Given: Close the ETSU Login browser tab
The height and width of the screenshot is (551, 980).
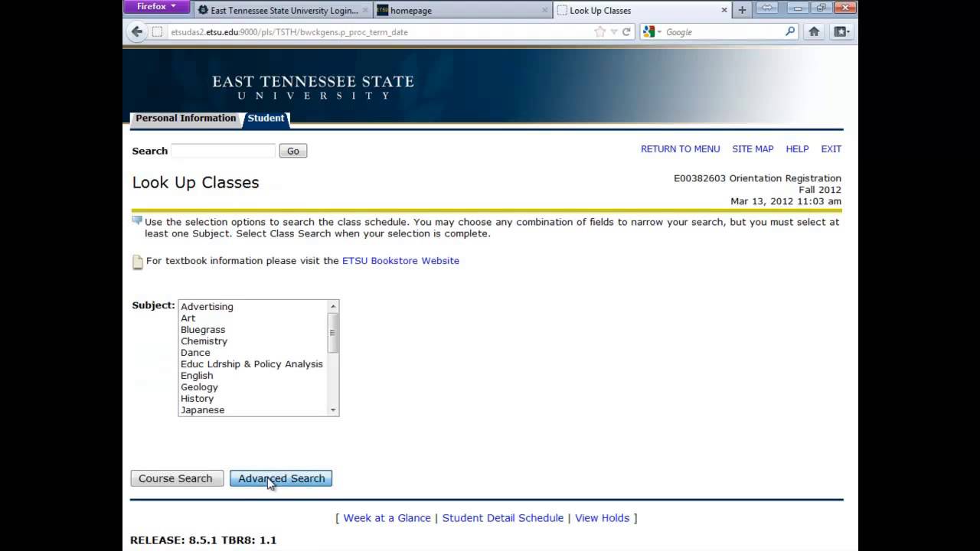Looking at the screenshot, I should (x=365, y=11).
